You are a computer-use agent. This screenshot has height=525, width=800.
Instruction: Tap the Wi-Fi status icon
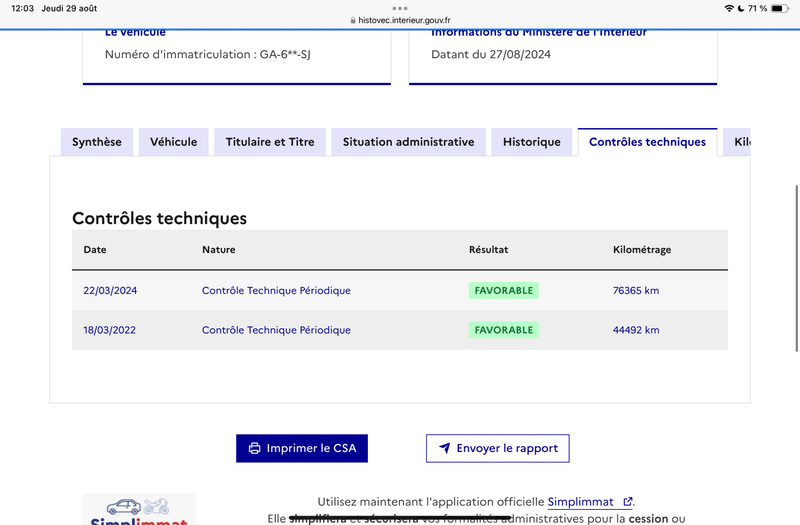tap(729, 8)
